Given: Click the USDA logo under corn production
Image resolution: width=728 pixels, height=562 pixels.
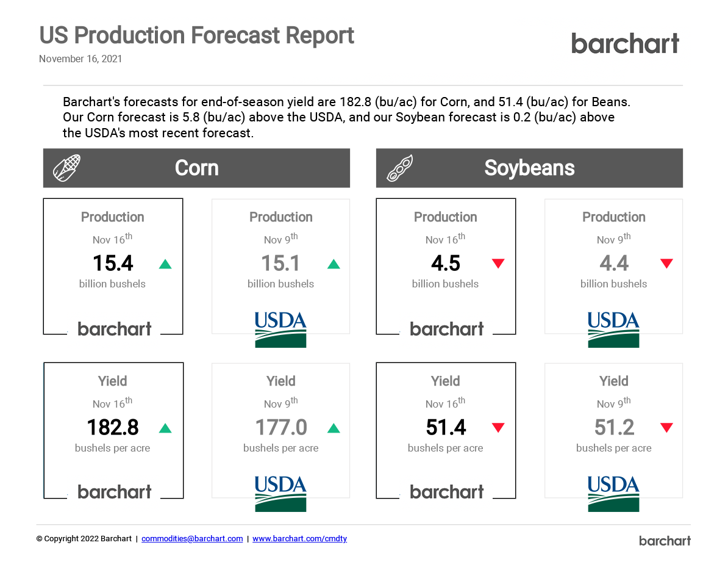Looking at the screenshot, I should point(280,330).
